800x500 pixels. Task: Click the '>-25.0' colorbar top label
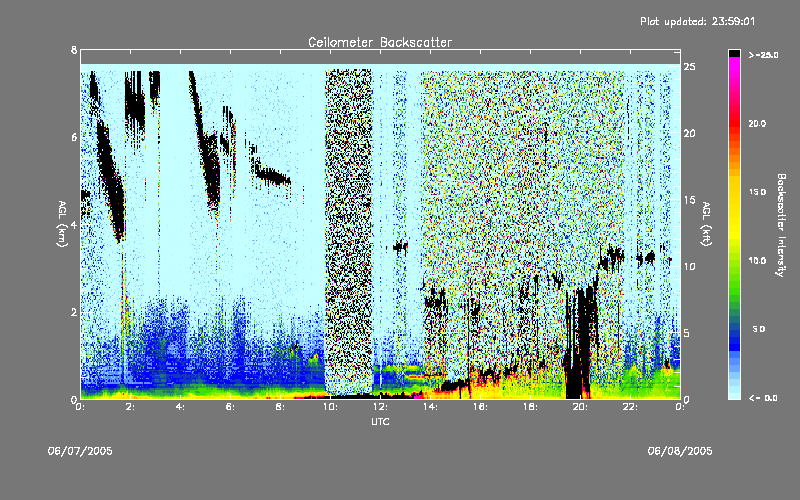(x=763, y=55)
